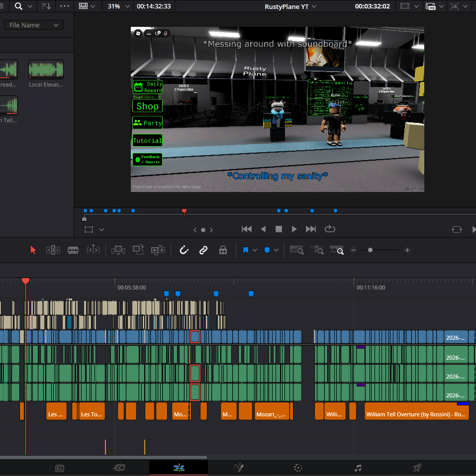Switch to the Deliver rocket page
The width and height of the screenshot is (476, 476).
(x=417, y=468)
